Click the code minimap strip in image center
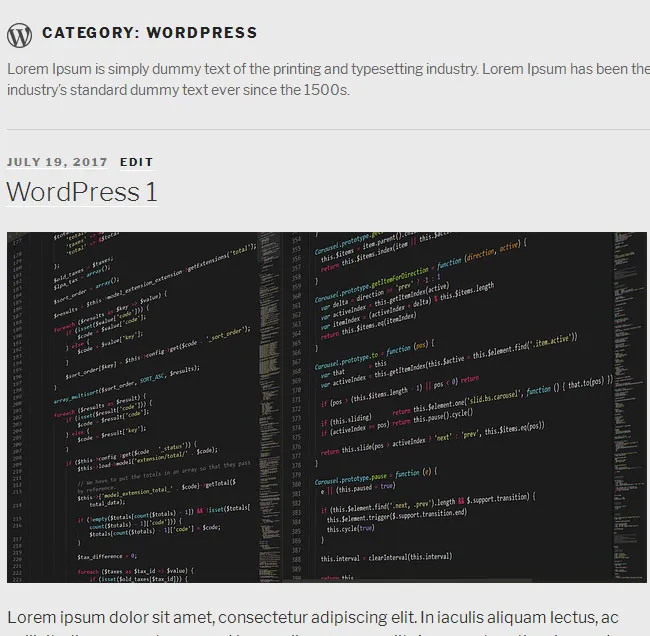 click(269, 400)
